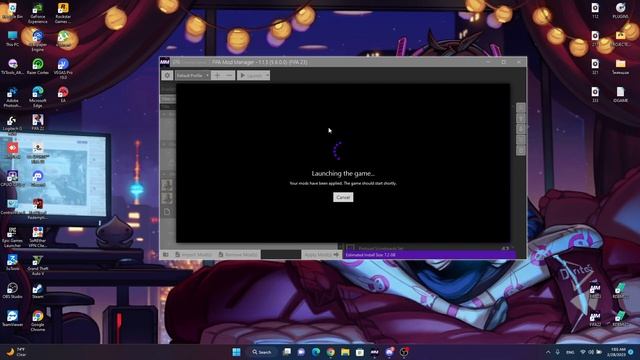The height and width of the screenshot is (360, 640).
Task: Open the Launch button dropdown arrow
Action: pyautogui.click(x=267, y=75)
